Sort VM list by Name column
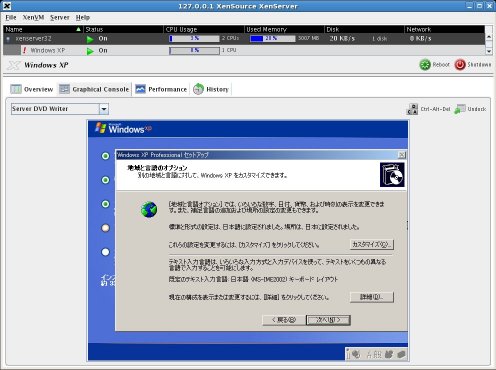The image size is (496, 370). [x=43, y=29]
